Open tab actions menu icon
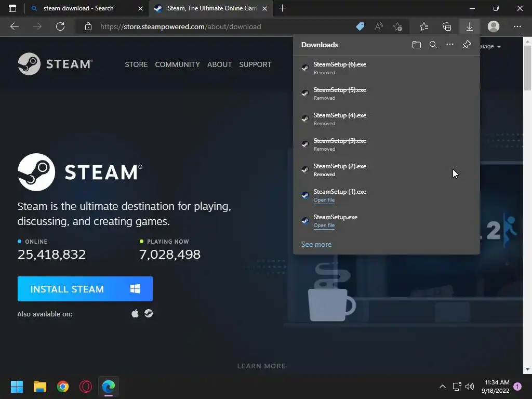Viewport: 532px width, 399px height. click(12, 8)
